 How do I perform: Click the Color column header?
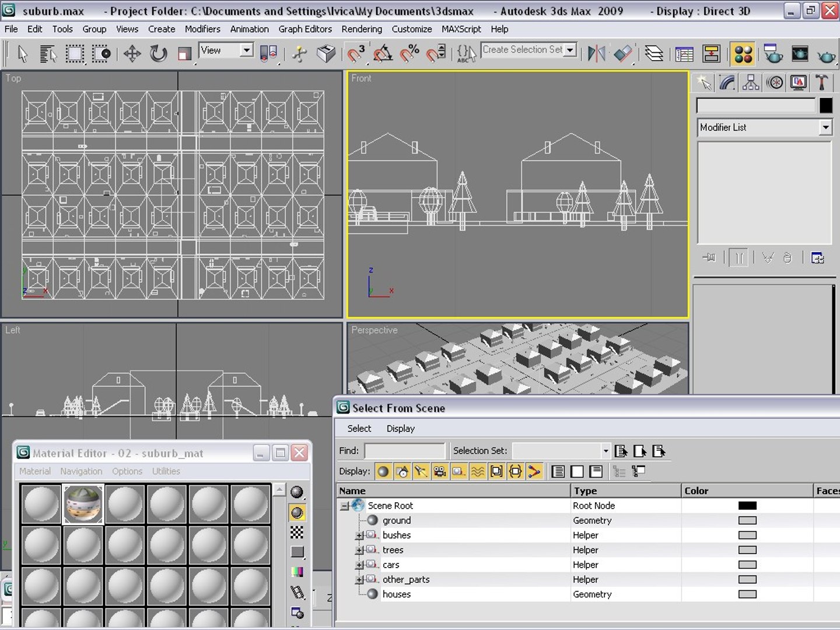747,491
